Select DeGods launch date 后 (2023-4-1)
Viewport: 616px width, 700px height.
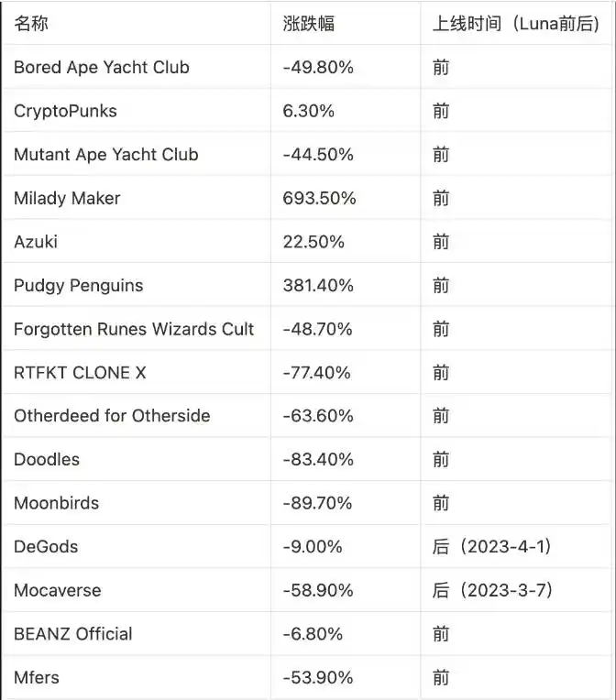click(492, 546)
